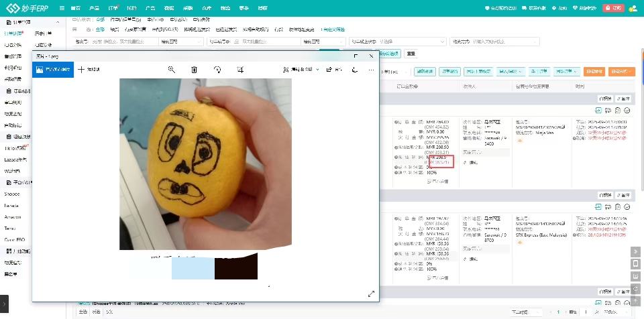Click the print icon in photo viewer

coord(355,70)
